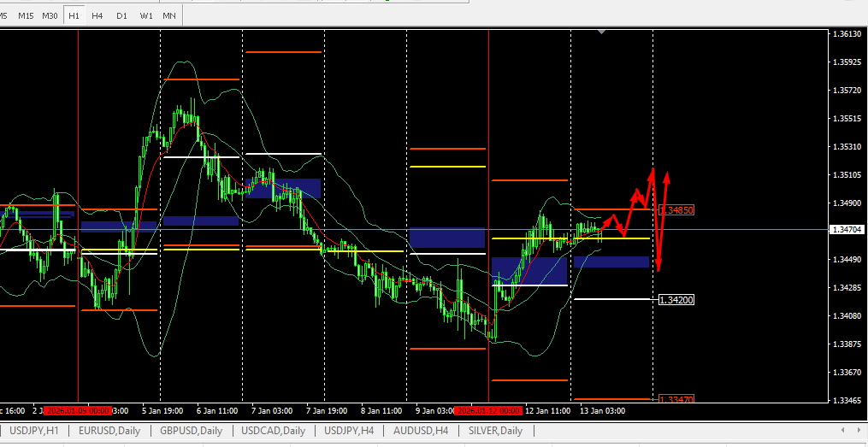Image resolution: width=868 pixels, height=447 pixels.
Task: Set the daily D1 timeframe
Action: [121, 15]
